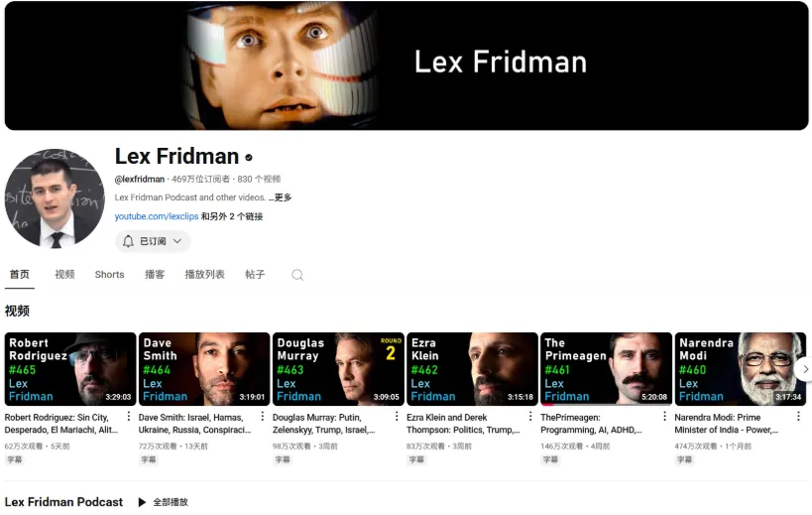Image resolution: width=812 pixels, height=515 pixels.
Task: Open three-dot menu for ThePrimeagen video
Action: tap(664, 416)
